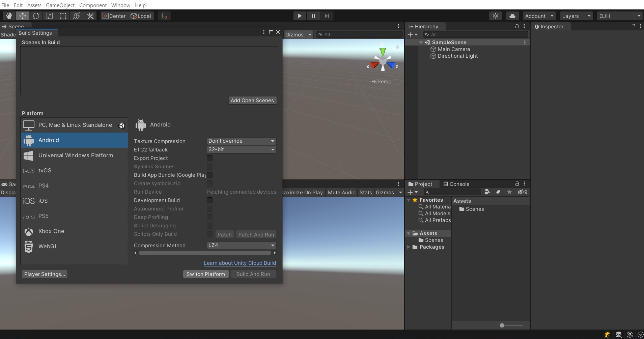Viewport: 644px width, 339px height.
Task: Select the Hand tool in toolbar
Action: coord(9,16)
